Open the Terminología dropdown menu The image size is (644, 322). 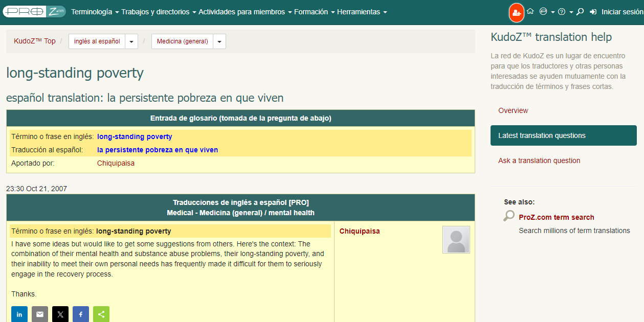(x=95, y=12)
